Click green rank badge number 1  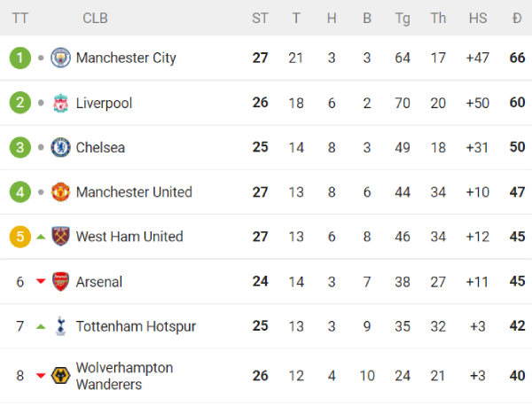(x=20, y=58)
